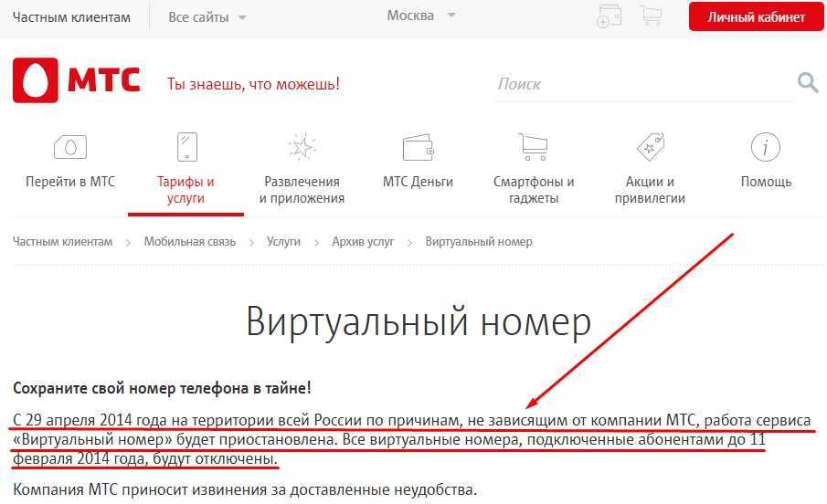Go to Архив услуг breadcrumb link

(x=363, y=241)
